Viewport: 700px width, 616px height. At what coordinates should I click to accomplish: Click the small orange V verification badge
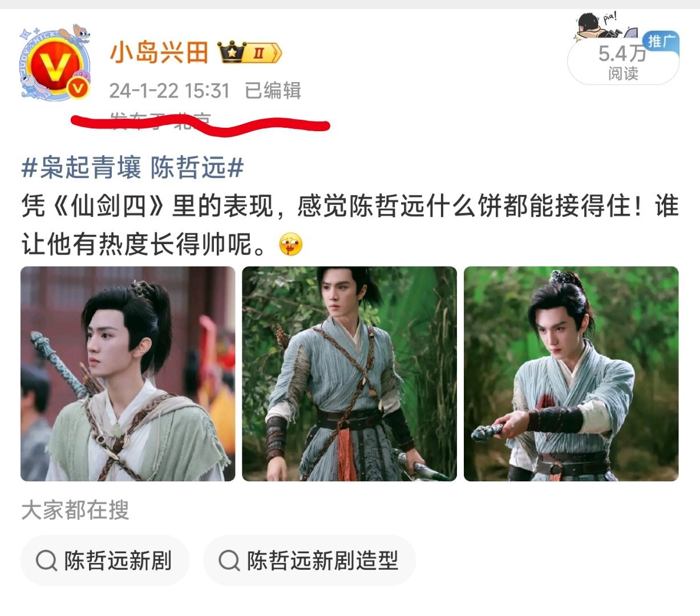[x=79, y=88]
